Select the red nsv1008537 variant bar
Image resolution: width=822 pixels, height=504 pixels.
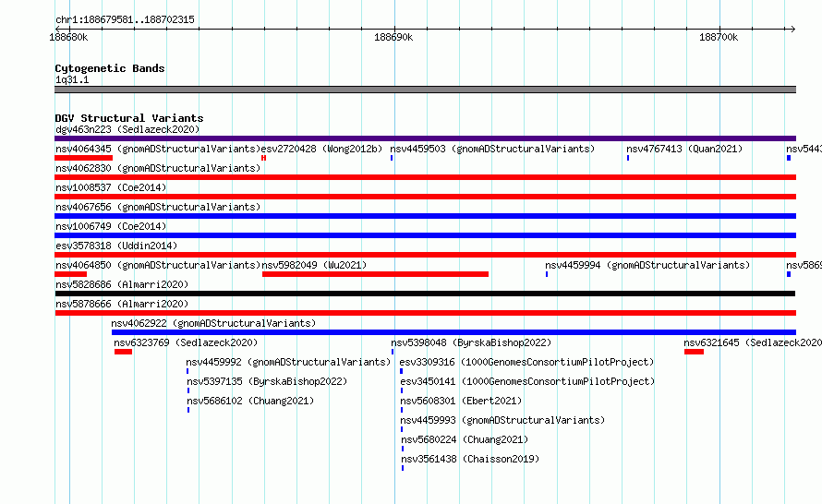coord(425,197)
